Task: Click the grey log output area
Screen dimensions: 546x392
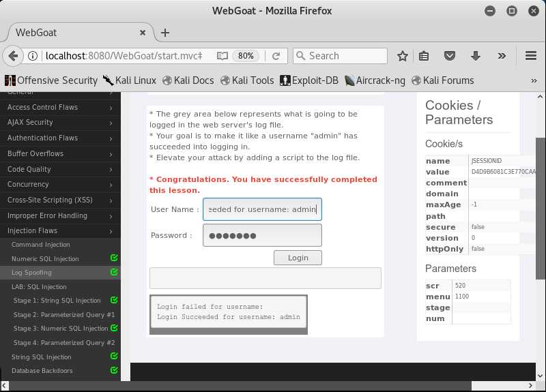Action: coord(229,314)
